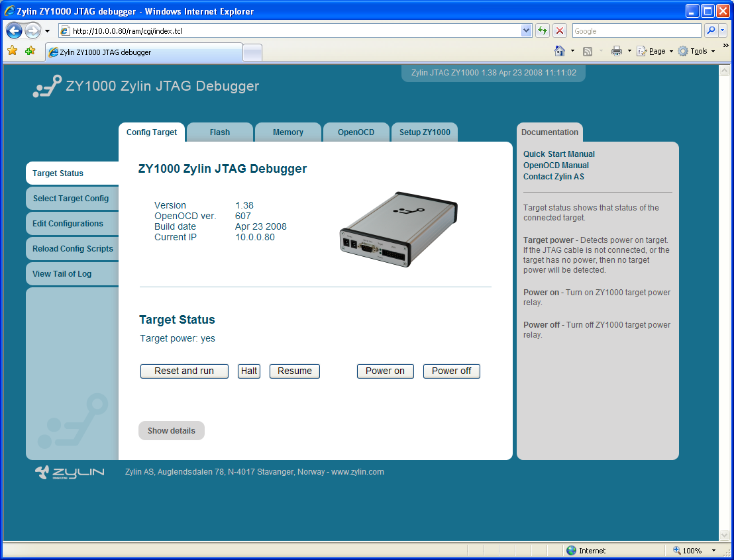
Task: Click the Google search box
Action: pos(637,31)
